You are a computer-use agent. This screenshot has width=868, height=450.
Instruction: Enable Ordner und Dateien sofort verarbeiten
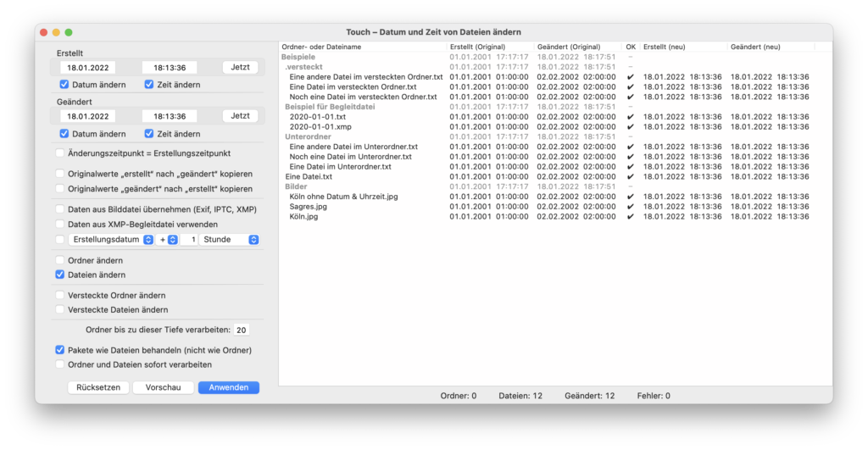60,364
